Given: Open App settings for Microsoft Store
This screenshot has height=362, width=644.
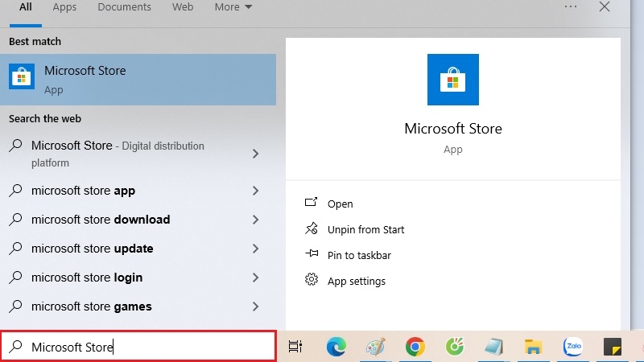Looking at the screenshot, I should pyautogui.click(x=357, y=281).
